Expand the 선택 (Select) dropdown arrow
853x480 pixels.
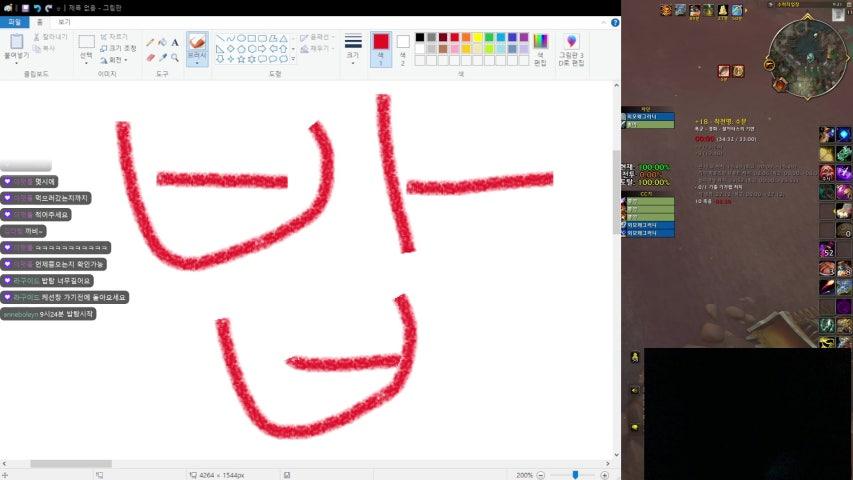86,63
